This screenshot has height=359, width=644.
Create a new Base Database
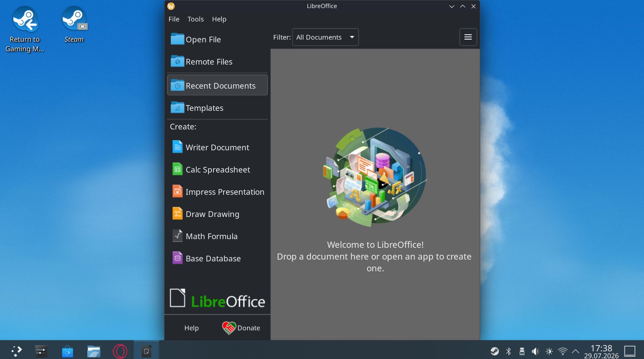tap(217, 258)
